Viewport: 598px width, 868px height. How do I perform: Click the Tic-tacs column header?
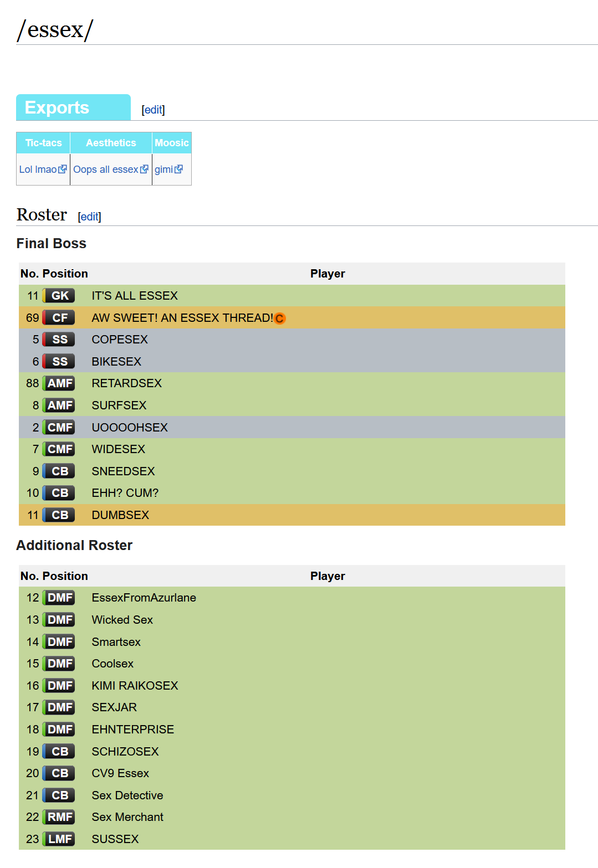click(43, 143)
